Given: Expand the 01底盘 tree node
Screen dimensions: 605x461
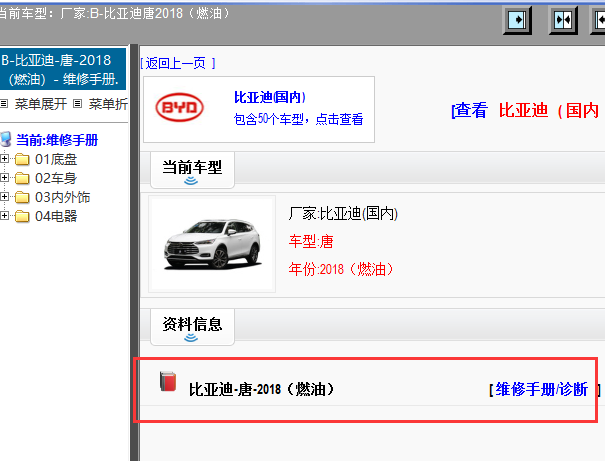Looking at the screenshot, I should (4, 159).
